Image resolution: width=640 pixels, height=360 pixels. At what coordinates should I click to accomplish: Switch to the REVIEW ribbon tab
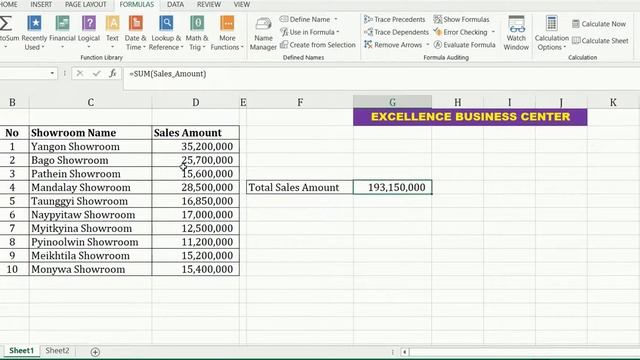click(x=209, y=4)
